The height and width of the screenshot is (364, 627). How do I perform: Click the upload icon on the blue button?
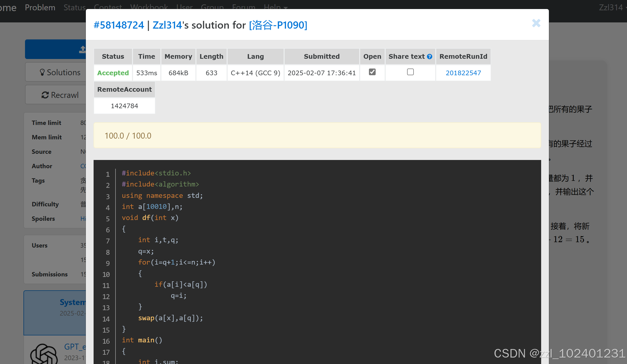(82, 49)
